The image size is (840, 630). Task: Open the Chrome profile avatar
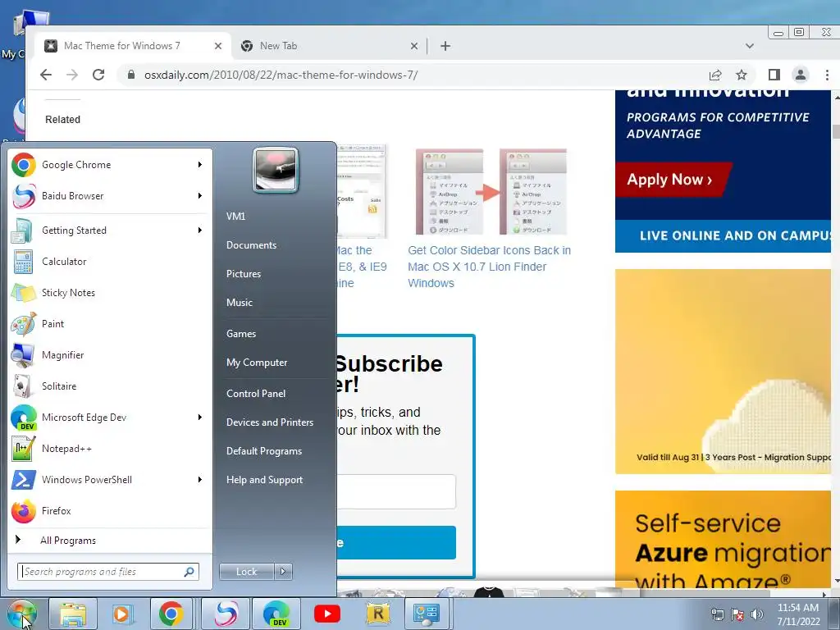pyautogui.click(x=801, y=75)
